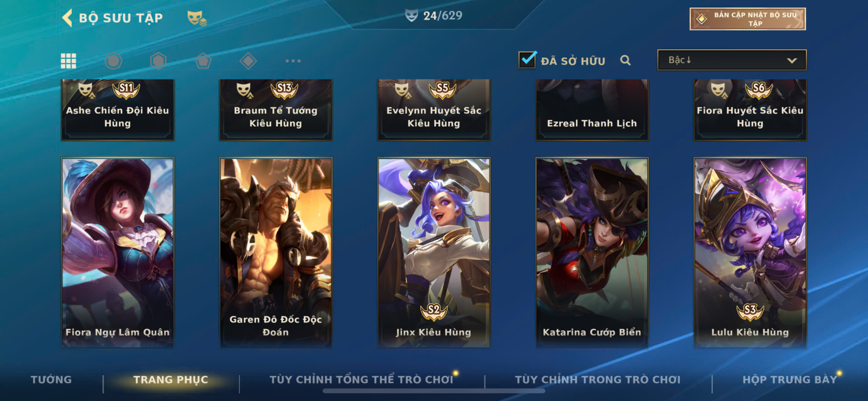Expand the Bậc sort dropdown
Viewport: 868px width, 401px height.
(x=731, y=60)
